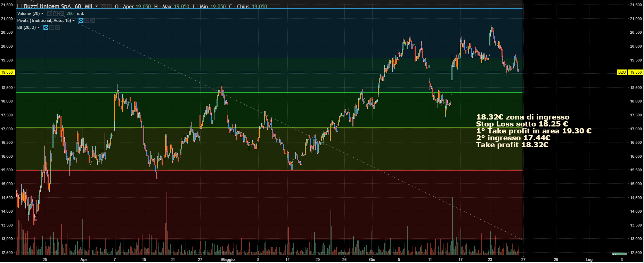
Task: Hide the Pivots indicator with eye icon
Action: (81, 20)
